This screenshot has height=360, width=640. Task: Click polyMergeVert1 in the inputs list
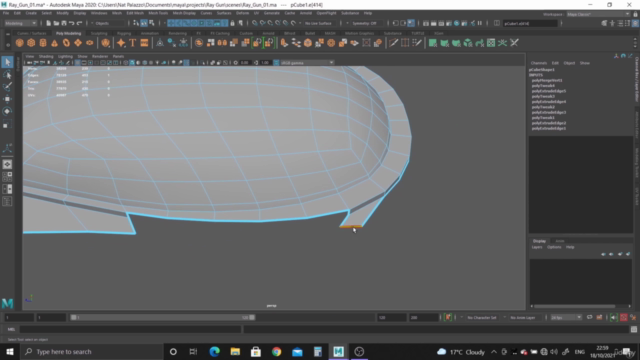(547, 80)
